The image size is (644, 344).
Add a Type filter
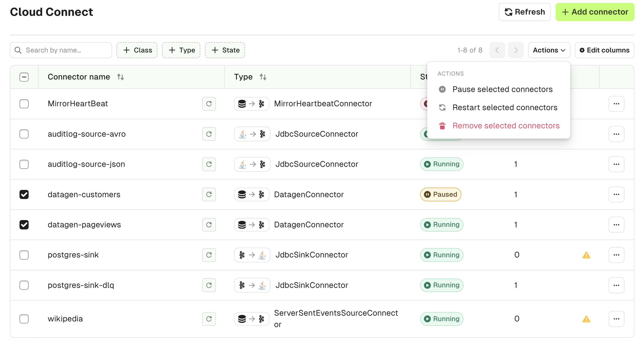[181, 50]
